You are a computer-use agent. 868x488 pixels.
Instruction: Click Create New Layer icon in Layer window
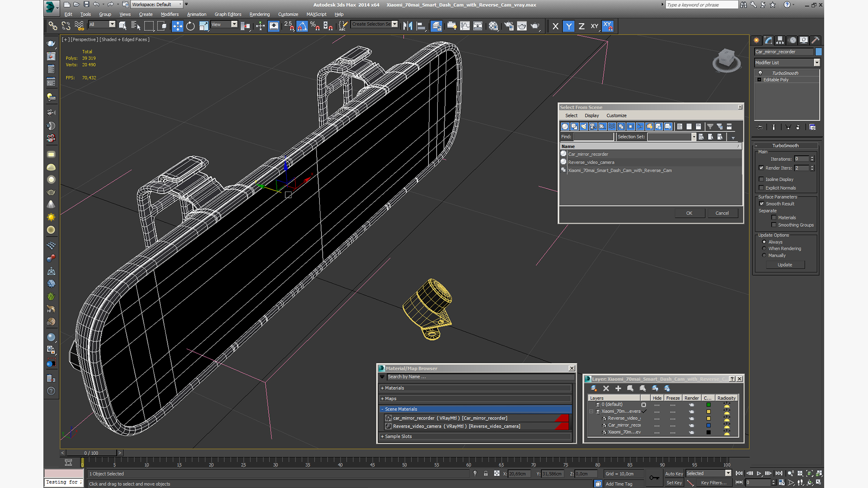[594, 388]
